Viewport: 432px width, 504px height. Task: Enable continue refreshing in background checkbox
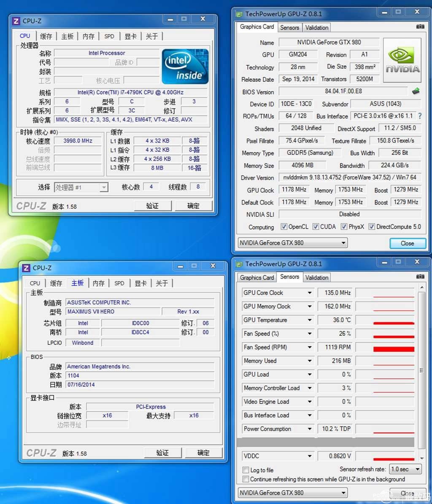pyautogui.click(x=246, y=479)
